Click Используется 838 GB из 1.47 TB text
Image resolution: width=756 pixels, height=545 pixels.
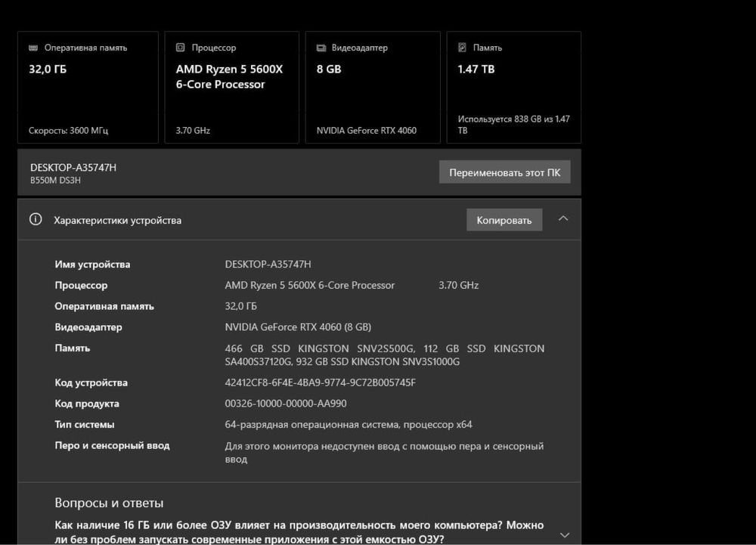click(514, 125)
